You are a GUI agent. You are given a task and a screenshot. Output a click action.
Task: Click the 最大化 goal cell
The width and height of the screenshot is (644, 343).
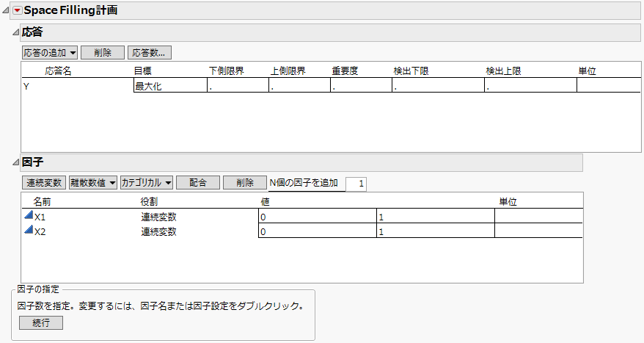pyautogui.click(x=170, y=85)
